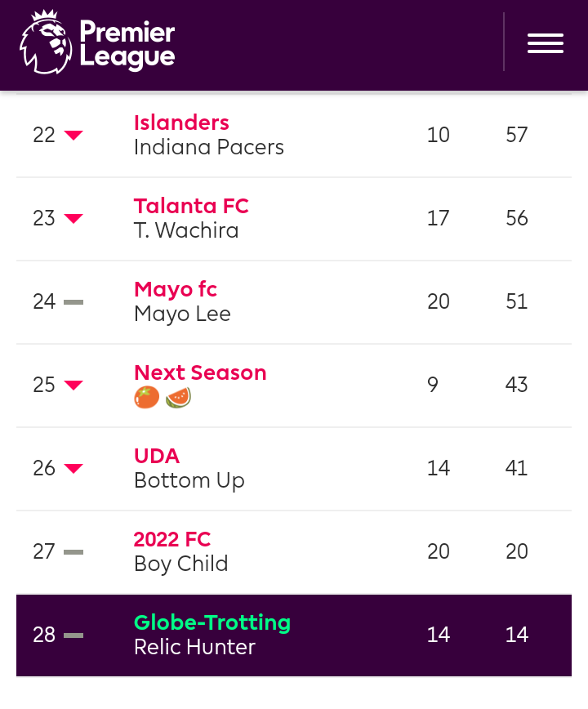Click manager name Relic Hunter
588x709 pixels.
(x=194, y=647)
